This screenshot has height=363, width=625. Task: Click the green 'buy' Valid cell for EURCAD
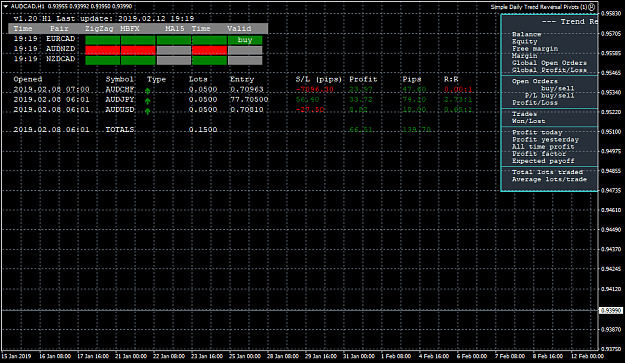point(245,40)
